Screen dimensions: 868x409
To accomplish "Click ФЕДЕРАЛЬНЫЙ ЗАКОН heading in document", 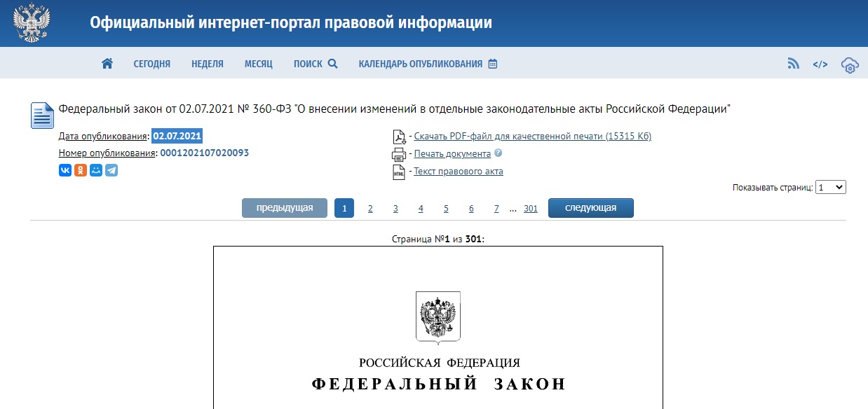I will 439,384.
